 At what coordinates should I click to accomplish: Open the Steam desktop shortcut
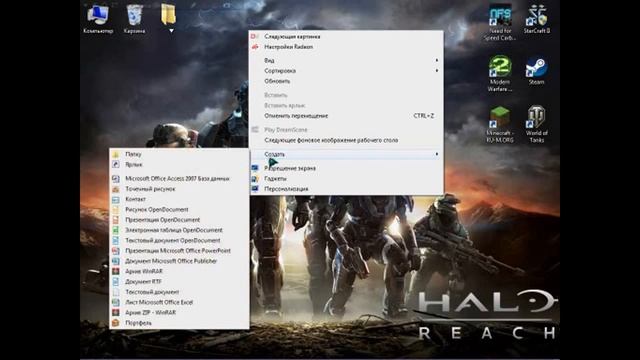click(537, 71)
